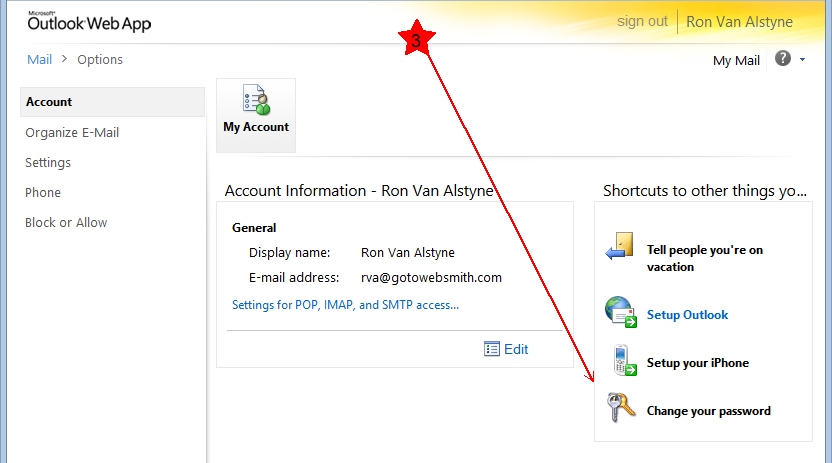Open Organize E-Mail section
Viewport: 832px width, 463px height.
tap(72, 133)
